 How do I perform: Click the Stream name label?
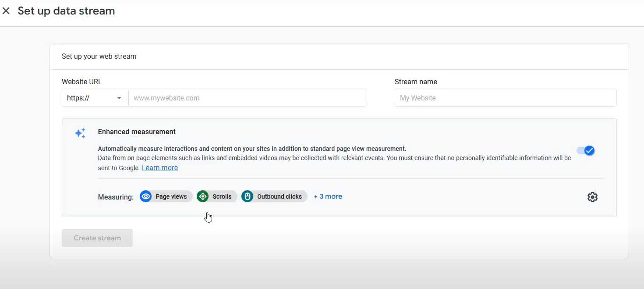[416, 82]
